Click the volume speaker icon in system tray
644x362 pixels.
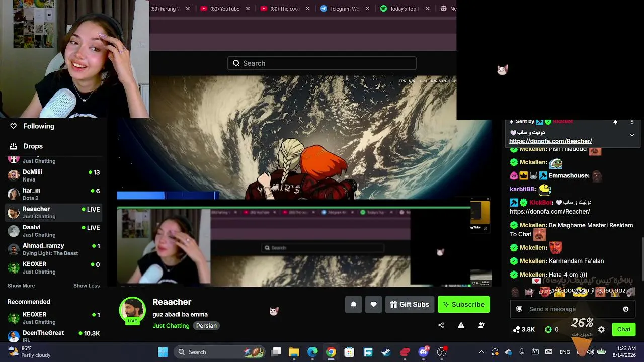click(591, 352)
